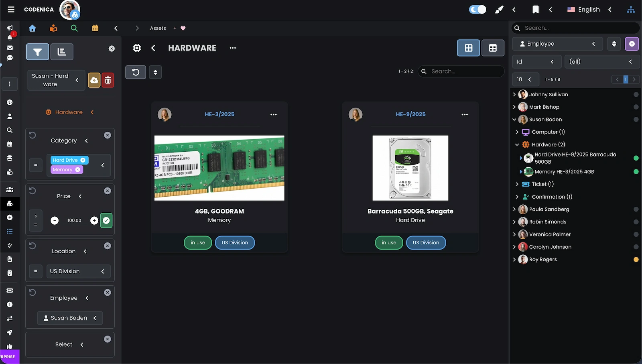Click the trash icon near Susan - Hardware filter
Image resolution: width=642 pixels, height=364 pixels.
[x=108, y=80]
